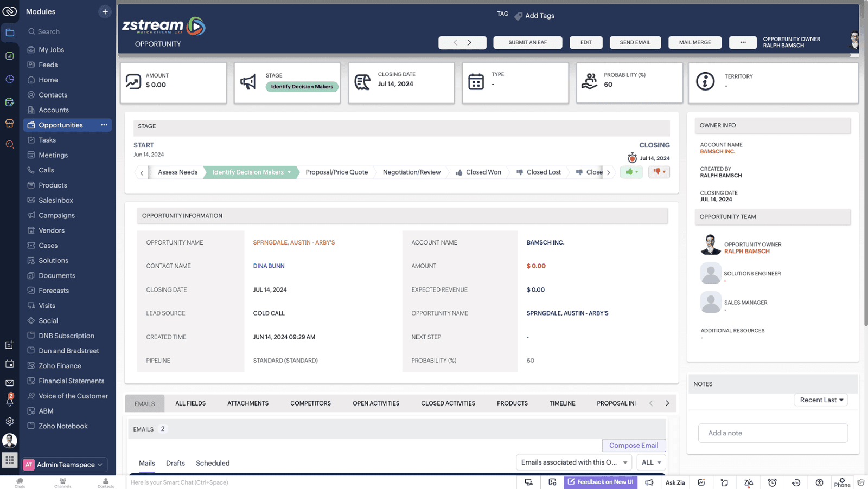Image resolution: width=868 pixels, height=489 pixels.
Task: Click the announcements megaphone in bottom bar
Action: [649, 482]
